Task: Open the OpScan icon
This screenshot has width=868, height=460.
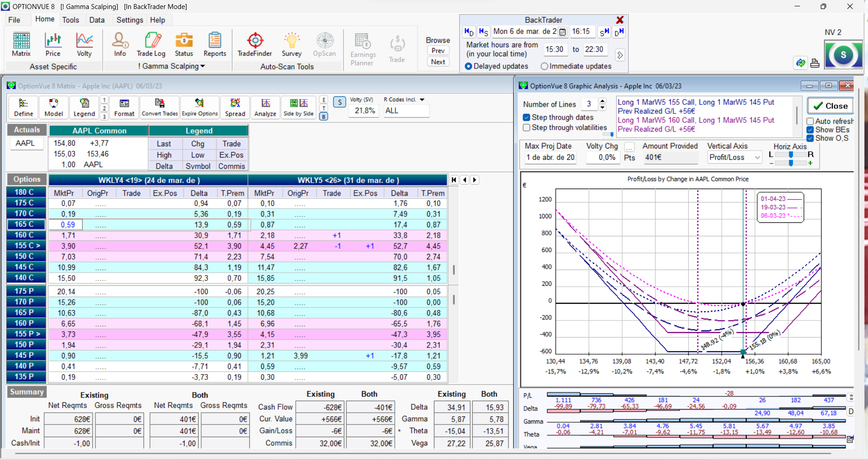Action: 325,45
